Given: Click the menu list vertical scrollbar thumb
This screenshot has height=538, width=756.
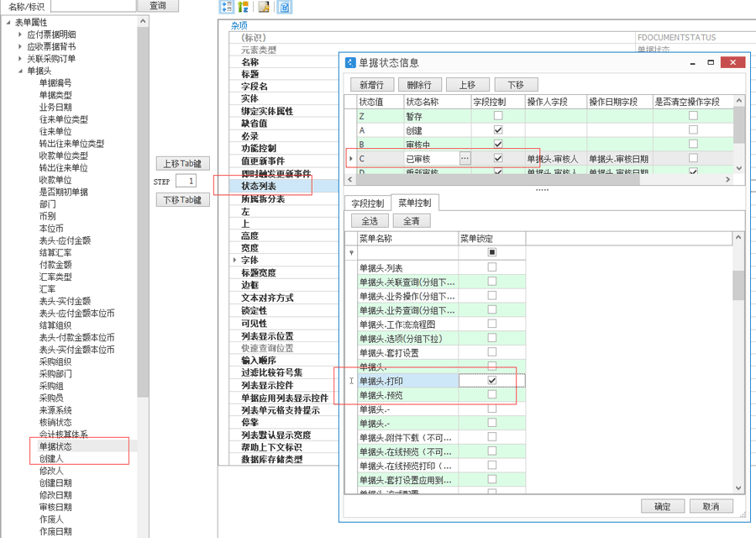Looking at the screenshot, I should [738, 285].
